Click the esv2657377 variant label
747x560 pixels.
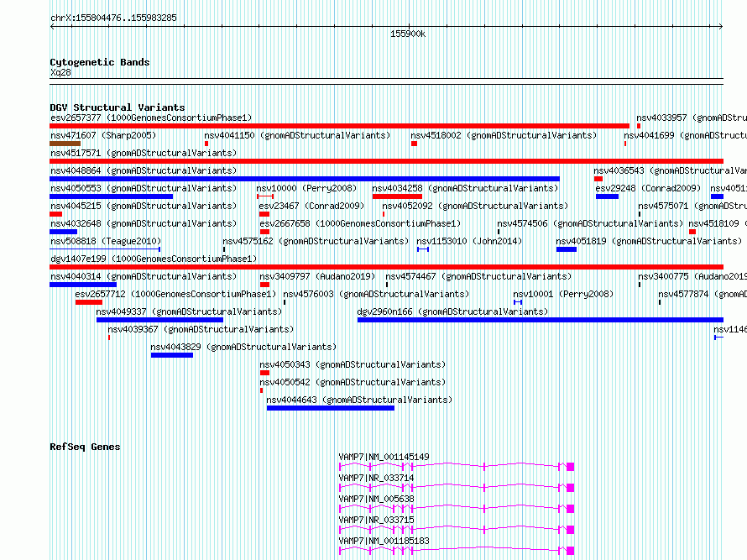(x=151, y=118)
